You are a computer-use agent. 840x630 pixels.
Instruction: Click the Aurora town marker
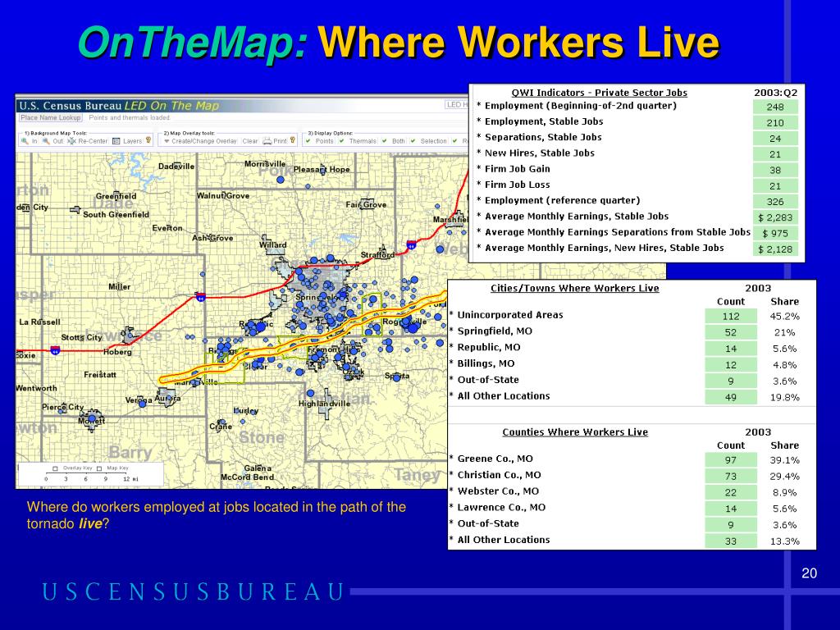tap(167, 399)
